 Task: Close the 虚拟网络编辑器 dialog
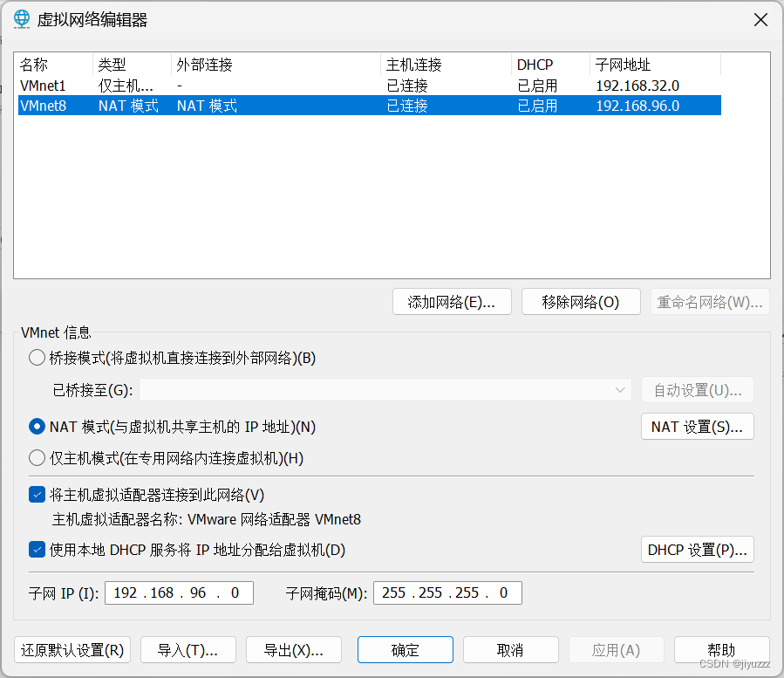click(x=760, y=20)
